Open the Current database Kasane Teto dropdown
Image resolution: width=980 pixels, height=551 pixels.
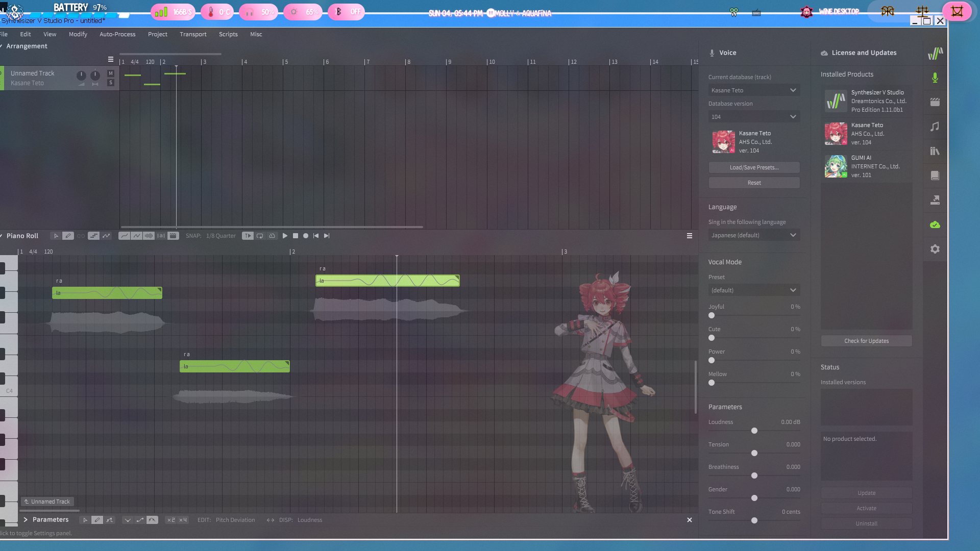tap(754, 90)
